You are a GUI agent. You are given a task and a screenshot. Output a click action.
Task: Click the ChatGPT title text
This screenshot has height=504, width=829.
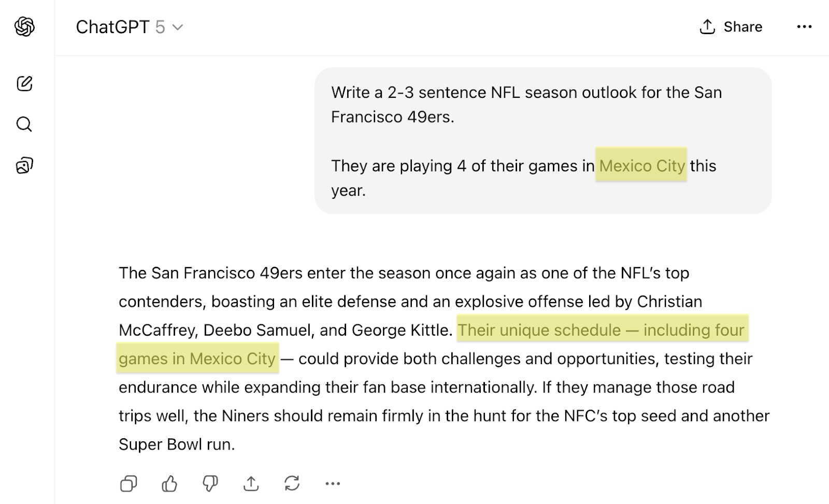point(112,27)
